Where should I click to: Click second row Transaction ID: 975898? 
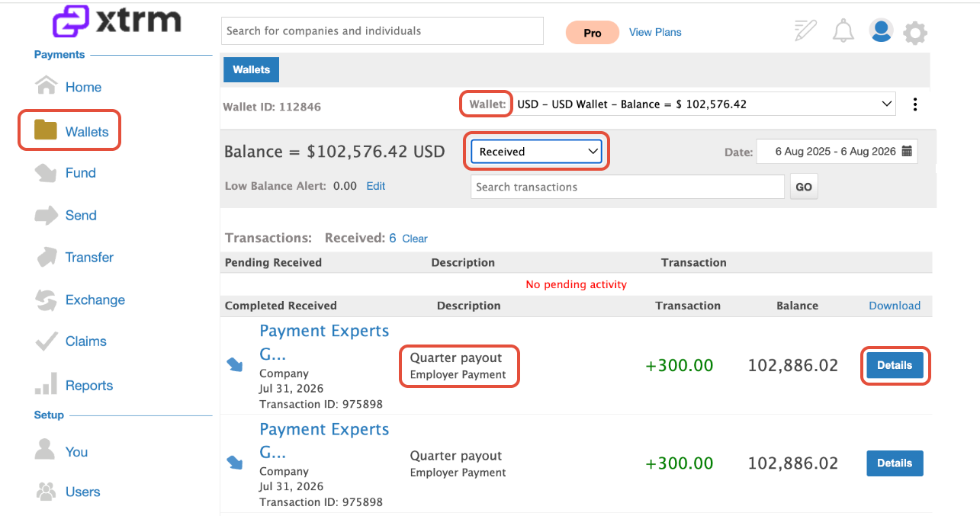321,502
